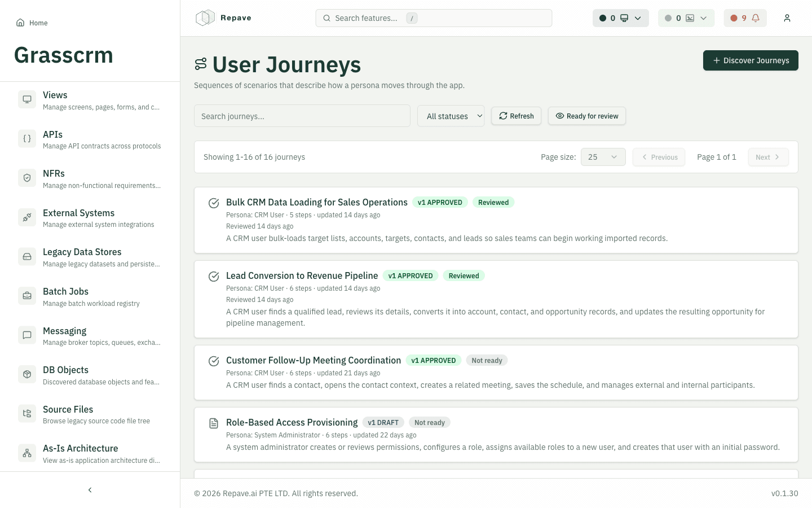The image size is (812, 508).
Task: Open Bulk CRM Data Loading for Sales Operations
Action: coord(317,202)
